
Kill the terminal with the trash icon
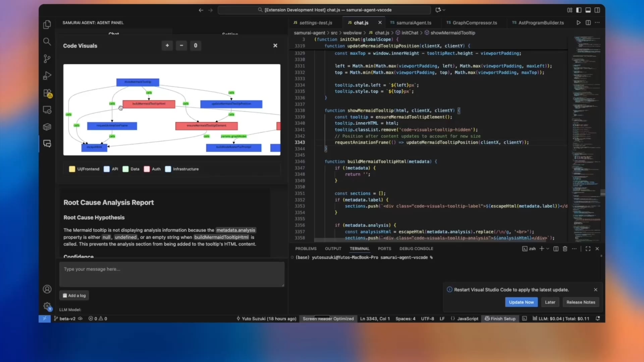pyautogui.click(x=565, y=249)
